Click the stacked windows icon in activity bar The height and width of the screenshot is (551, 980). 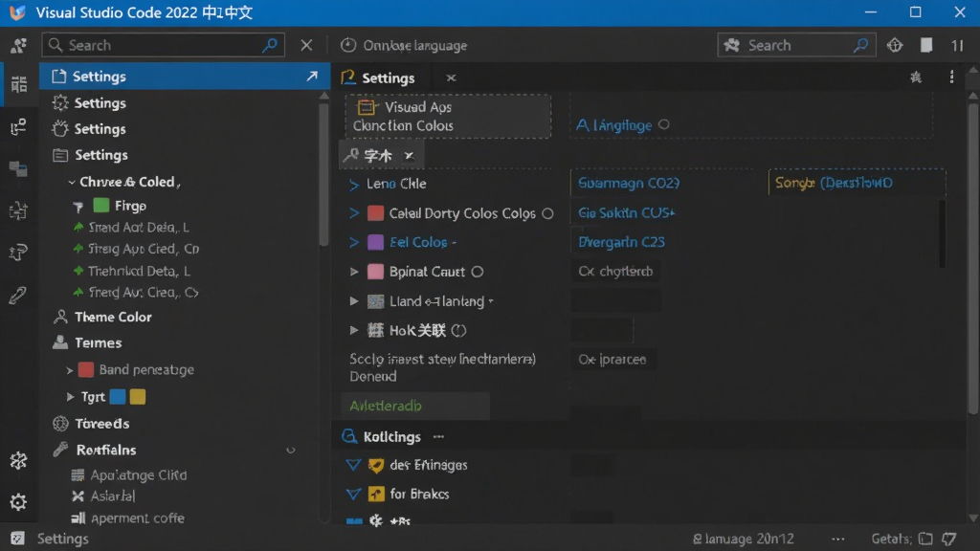(x=19, y=168)
